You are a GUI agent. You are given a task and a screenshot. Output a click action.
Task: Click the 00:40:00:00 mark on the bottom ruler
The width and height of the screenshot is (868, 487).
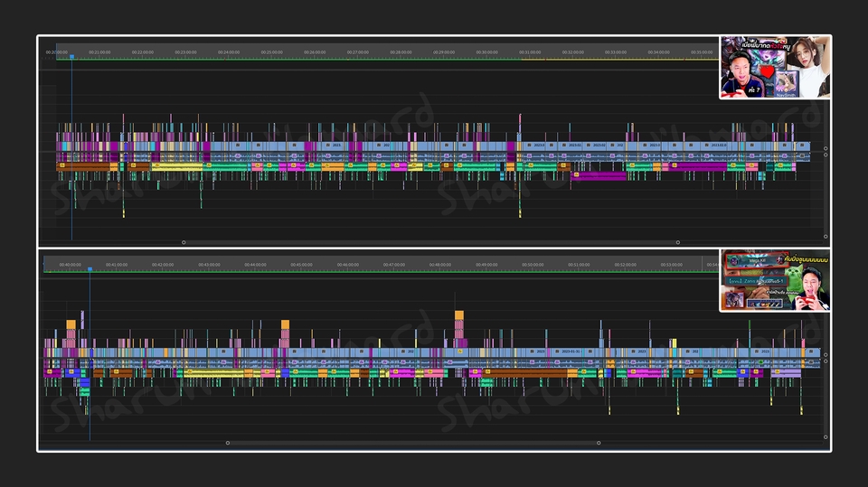[71, 265]
